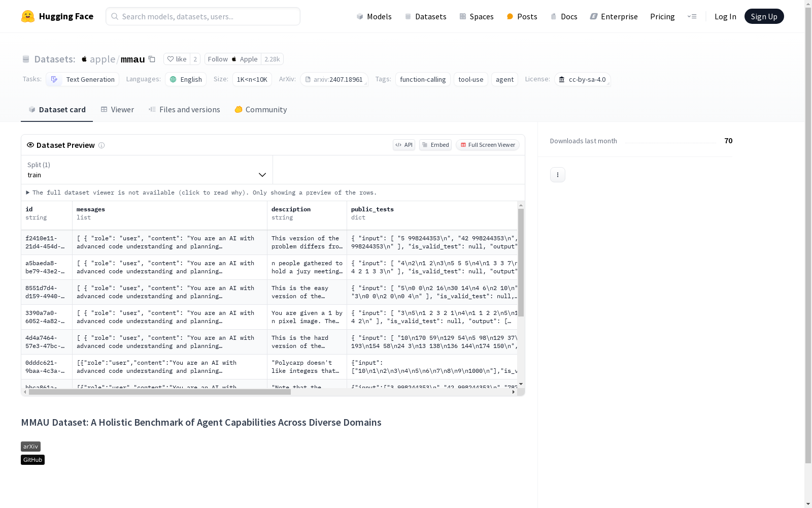Click the Dataset Preview eye icon
This screenshot has height=508, width=812.
coord(30,145)
